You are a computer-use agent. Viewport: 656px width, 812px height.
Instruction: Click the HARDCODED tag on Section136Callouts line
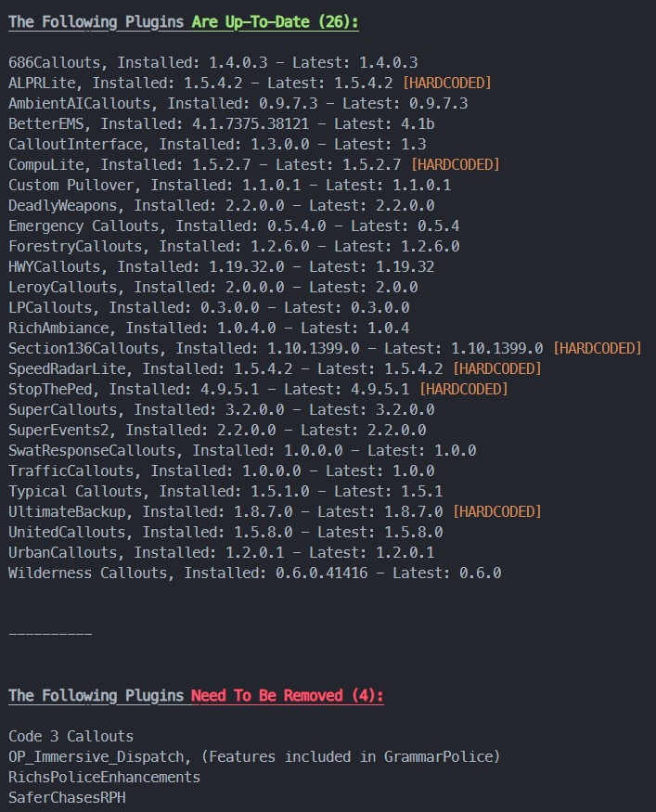pyautogui.click(x=597, y=349)
